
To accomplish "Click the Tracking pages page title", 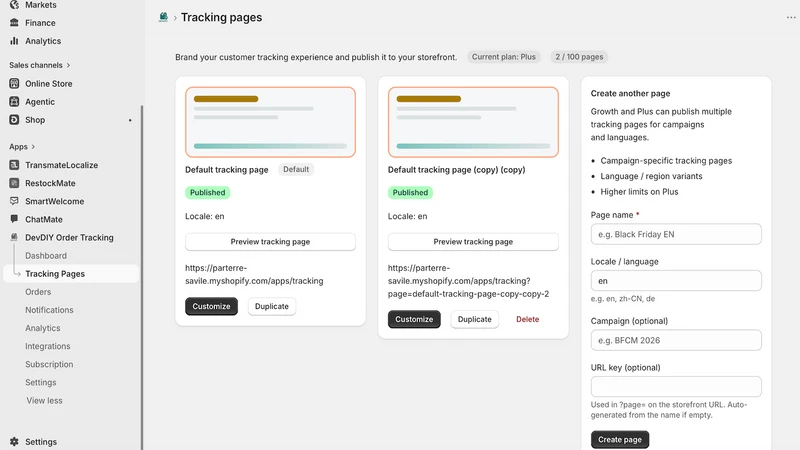I will 221,17.
